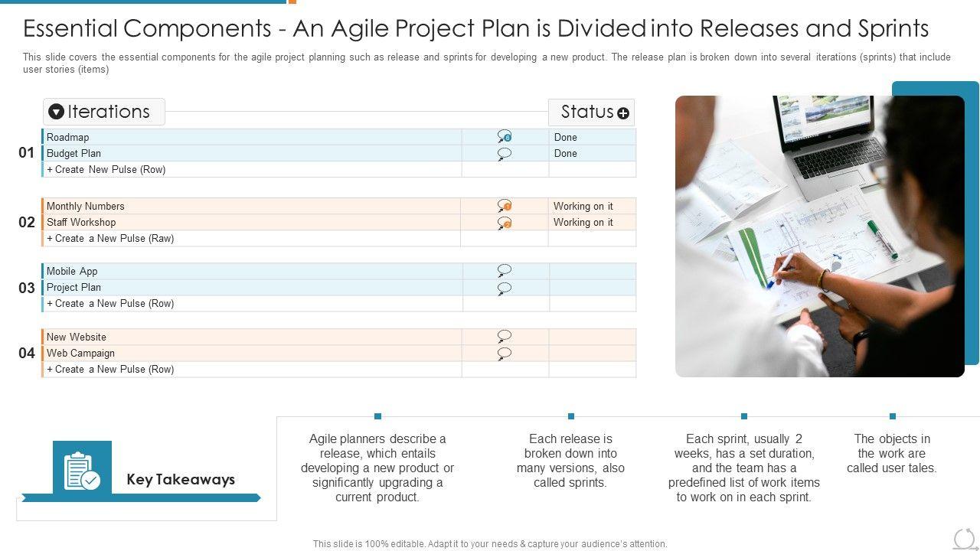Open New Website comment bubble
This screenshot has height=551, width=980.
[504, 336]
